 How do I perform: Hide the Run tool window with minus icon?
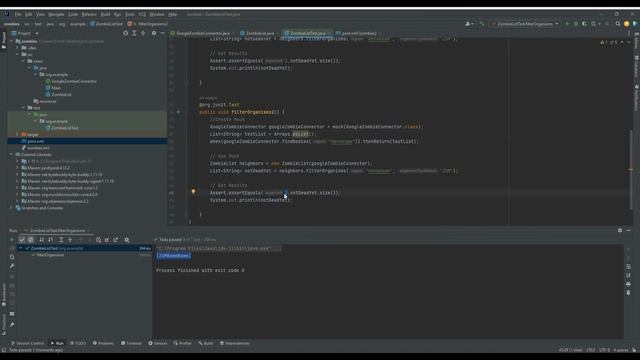[629, 231]
